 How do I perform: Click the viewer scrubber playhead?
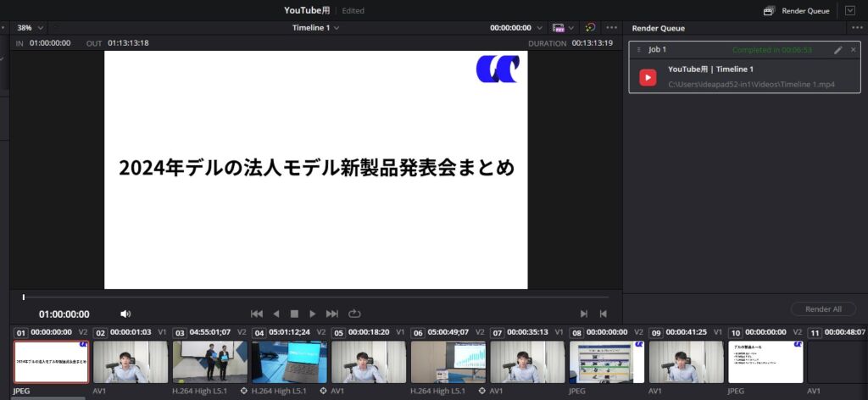click(23, 297)
